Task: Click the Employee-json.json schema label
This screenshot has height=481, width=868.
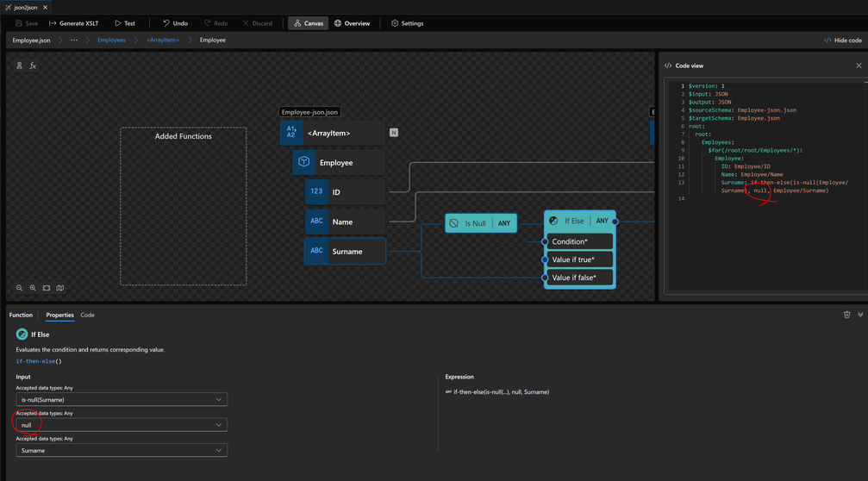Action: point(309,112)
